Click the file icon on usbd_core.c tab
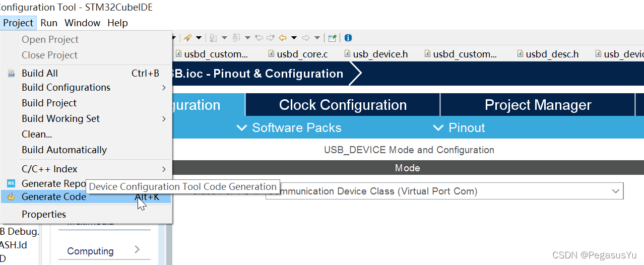 click(271, 54)
